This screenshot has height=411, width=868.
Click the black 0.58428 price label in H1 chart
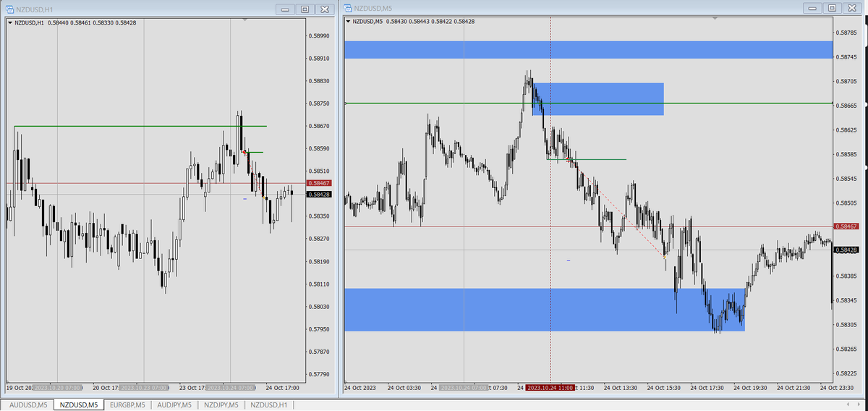[x=320, y=195]
